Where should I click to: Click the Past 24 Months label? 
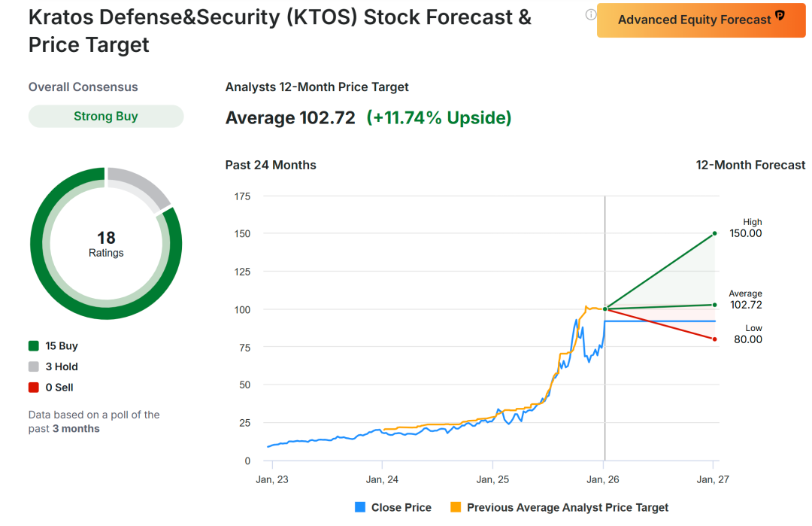(271, 165)
